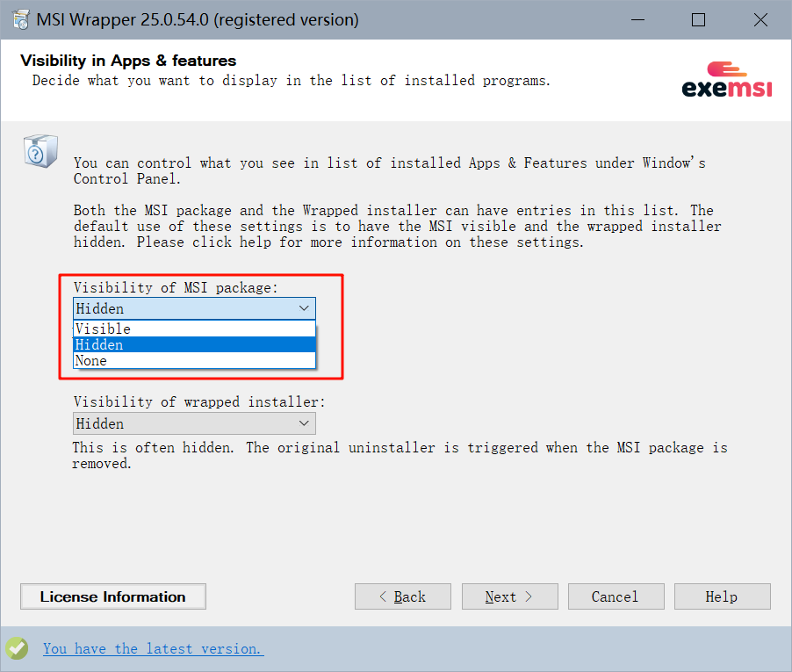Click the 'Visibility in Apps & features' heading
792x672 pixels.
pyautogui.click(x=128, y=61)
